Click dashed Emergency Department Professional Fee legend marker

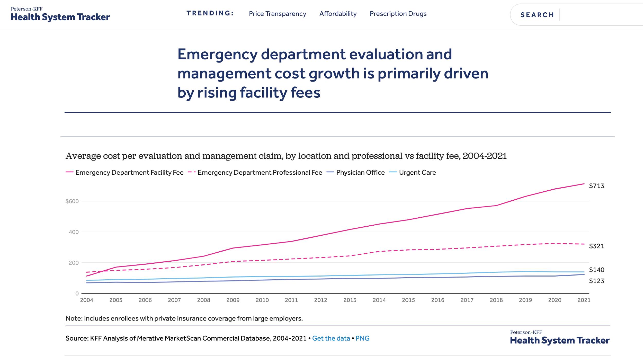click(192, 172)
